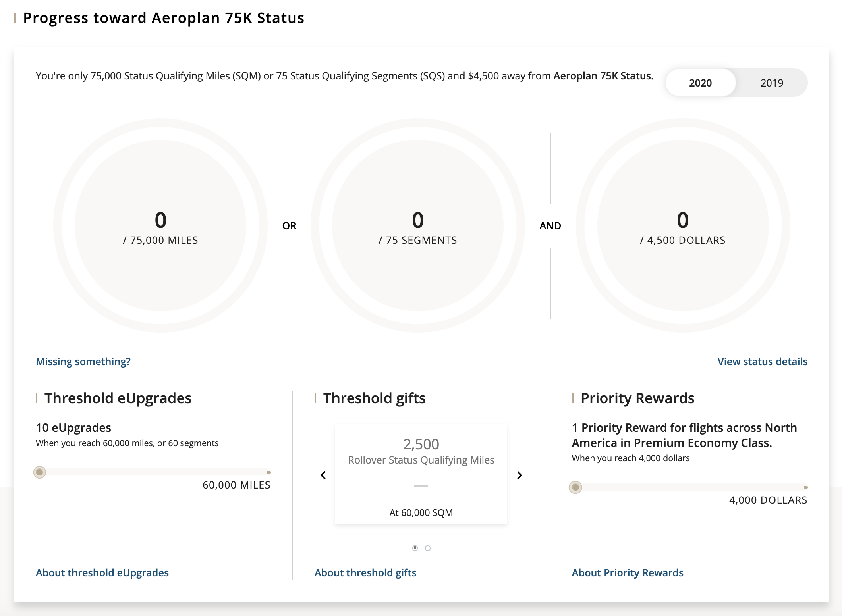Screen dimensions: 842x616
Task: Click the 75,000 miles progress circle
Action: tap(160, 225)
